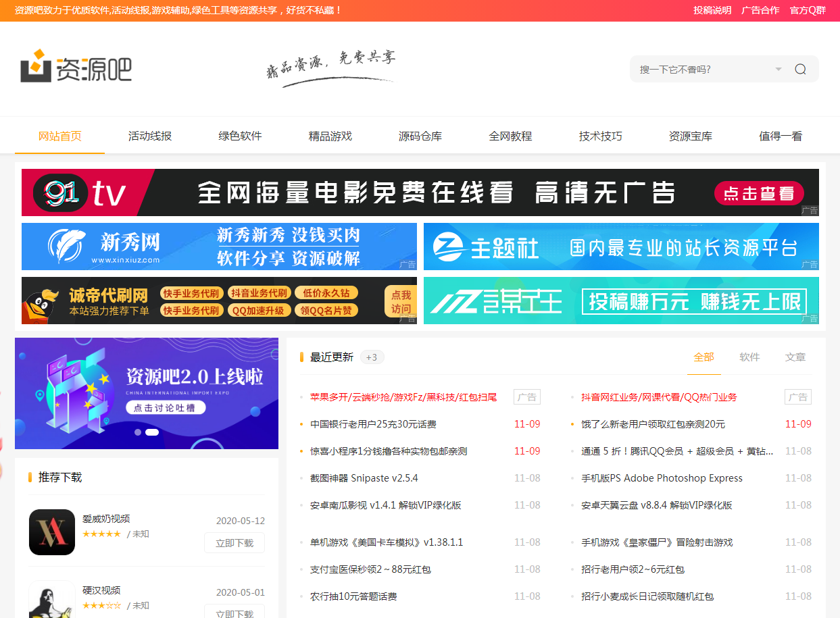The image size is (840, 618).
Task: Click 立即下载 for 爱威奶视频
Action: point(234,542)
